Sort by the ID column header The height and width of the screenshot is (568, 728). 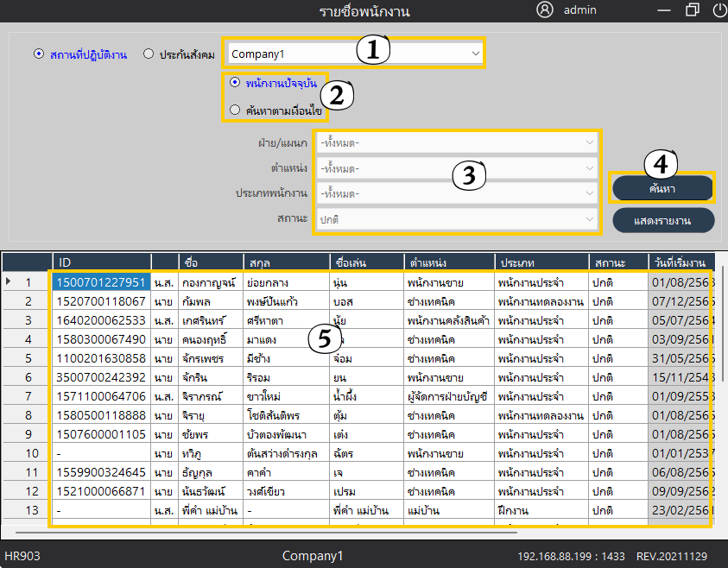pyautogui.click(x=101, y=262)
